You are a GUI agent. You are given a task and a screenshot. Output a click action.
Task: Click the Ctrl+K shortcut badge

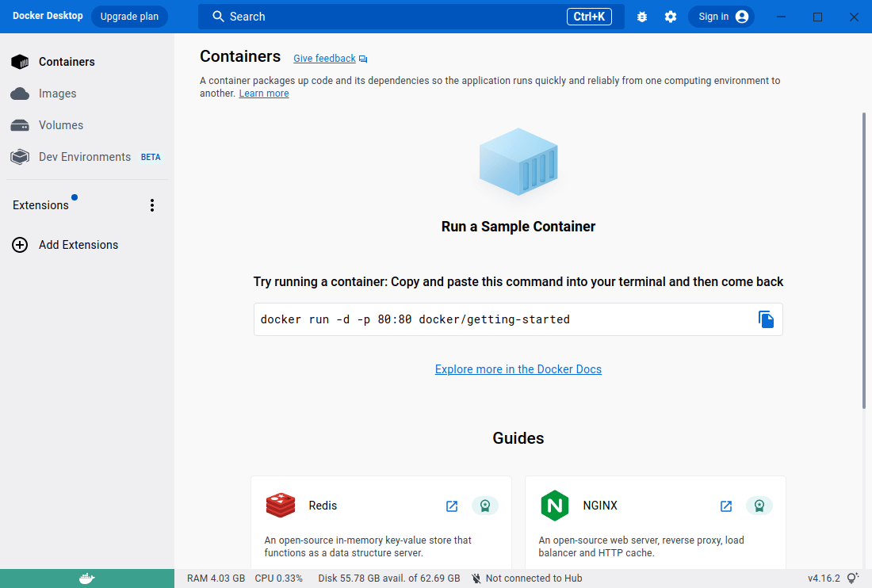pyautogui.click(x=589, y=17)
